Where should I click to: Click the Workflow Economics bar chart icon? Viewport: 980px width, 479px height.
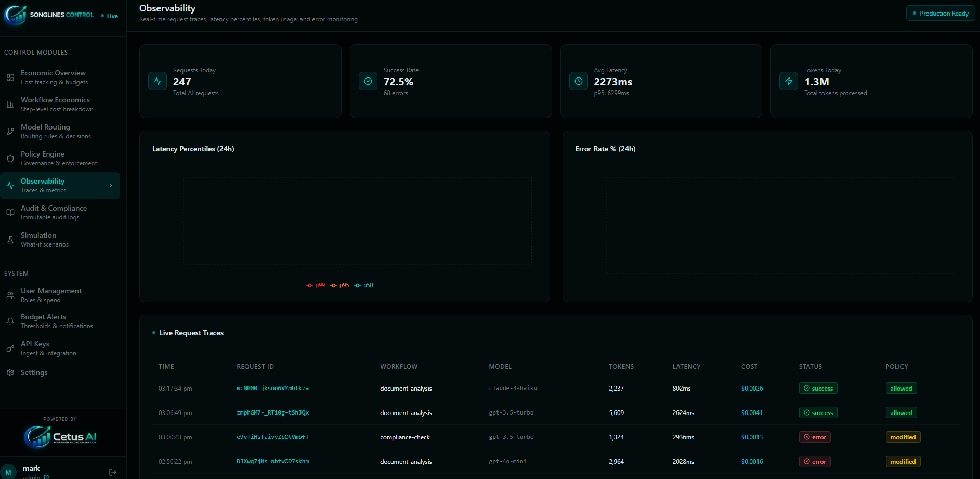(x=10, y=105)
